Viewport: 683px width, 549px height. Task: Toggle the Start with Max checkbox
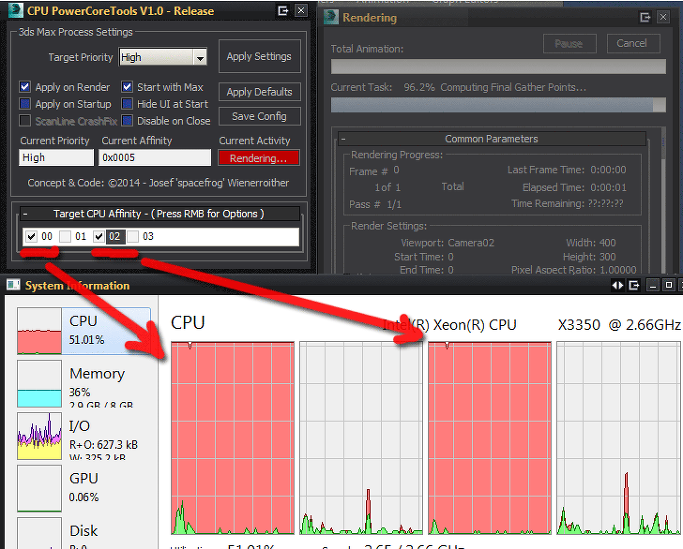[x=127, y=87]
